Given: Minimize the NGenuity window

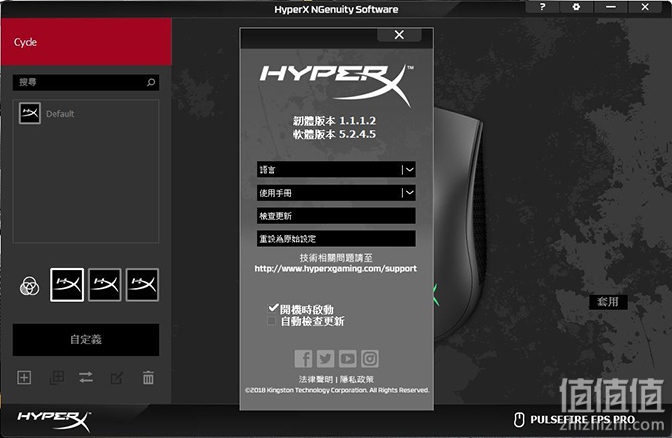Looking at the screenshot, I should tap(611, 7).
